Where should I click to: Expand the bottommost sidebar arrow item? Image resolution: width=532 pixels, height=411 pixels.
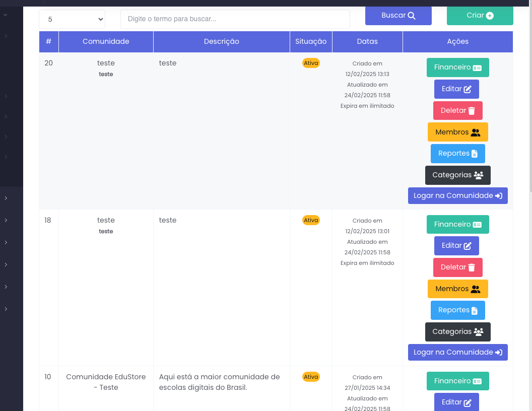[x=6, y=309]
